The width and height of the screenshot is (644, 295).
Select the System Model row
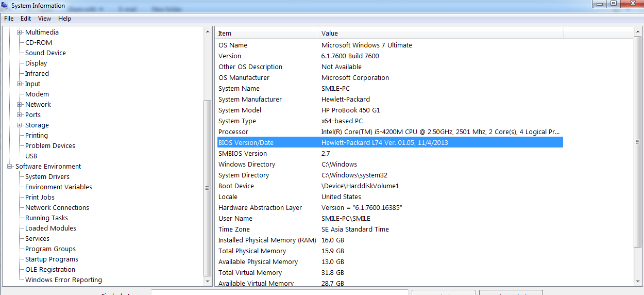pyautogui.click(x=390, y=110)
